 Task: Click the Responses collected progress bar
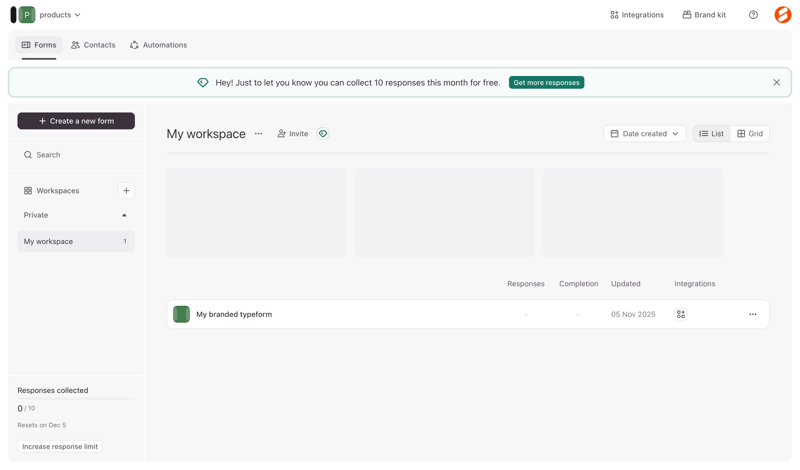pos(76,399)
